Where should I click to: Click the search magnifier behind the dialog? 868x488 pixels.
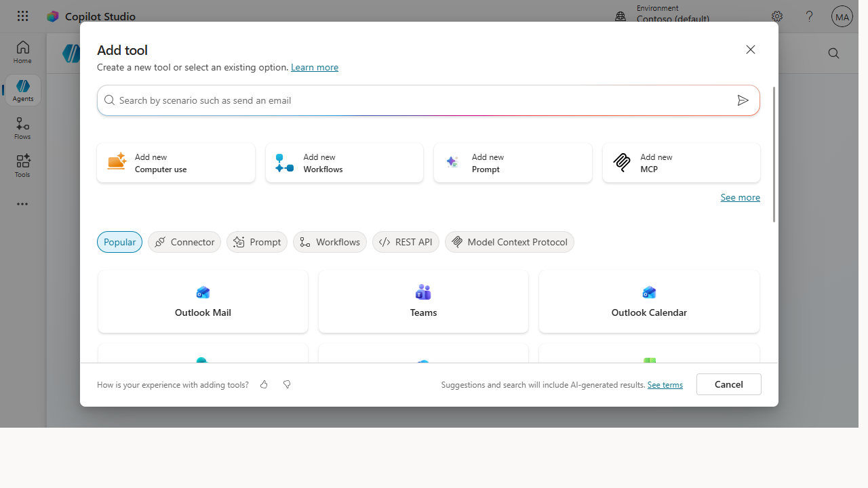834,54
